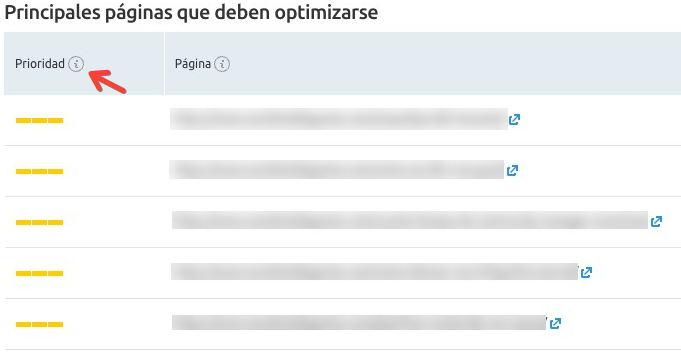
Task: Click the yellow priority bars in fourth row
Action: pyautogui.click(x=40, y=273)
